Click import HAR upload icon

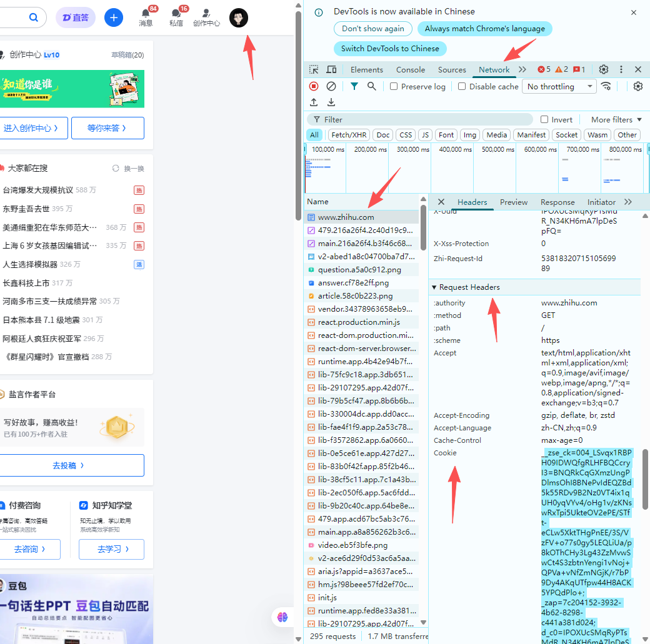(x=314, y=102)
